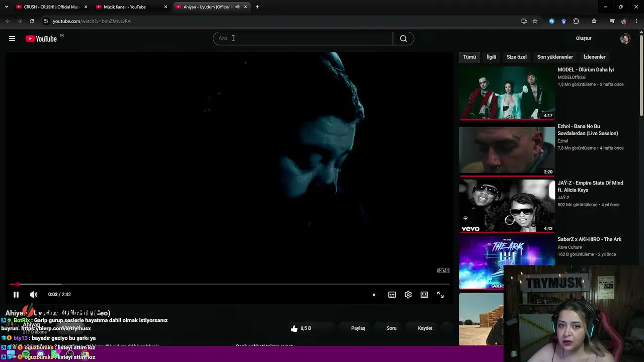Pause the video playback
Viewport: 644px width, 362px height.
[16, 295]
